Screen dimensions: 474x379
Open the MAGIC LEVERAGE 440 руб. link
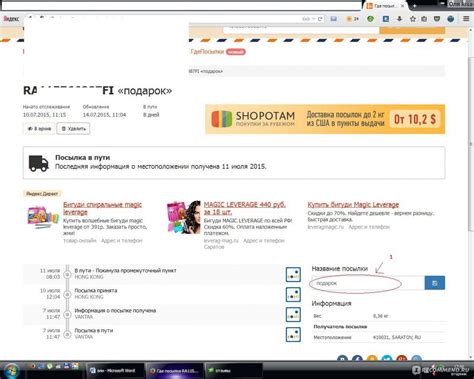(244, 208)
